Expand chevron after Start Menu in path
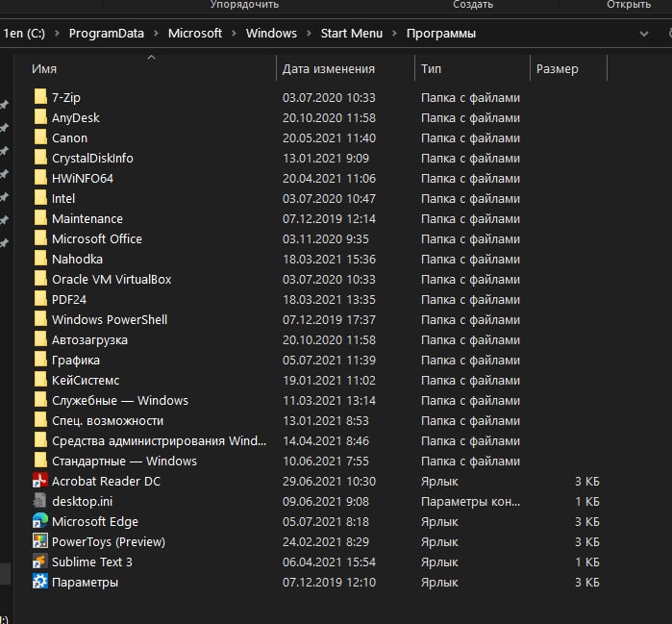Image resolution: width=672 pixels, height=624 pixels. pyautogui.click(x=394, y=33)
